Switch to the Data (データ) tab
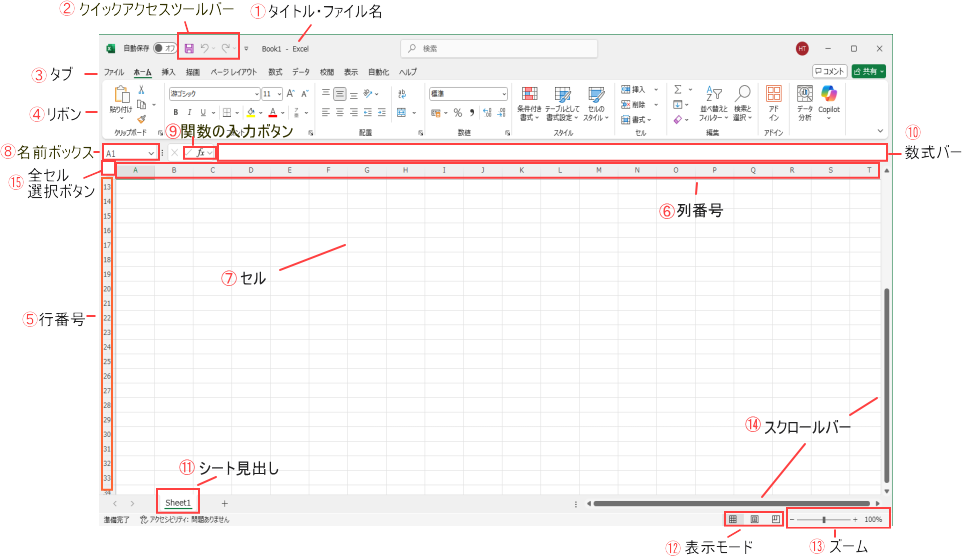 tap(301, 72)
